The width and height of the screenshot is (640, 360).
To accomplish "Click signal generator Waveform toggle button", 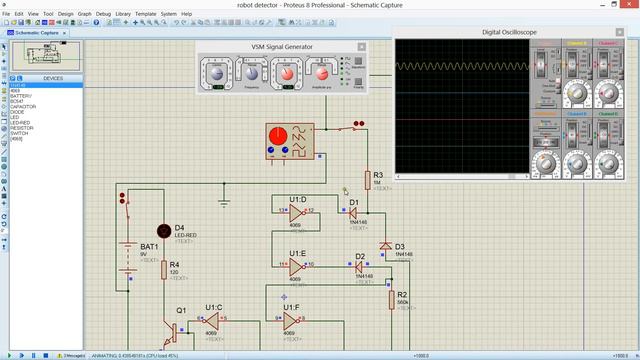I will coord(358,61).
